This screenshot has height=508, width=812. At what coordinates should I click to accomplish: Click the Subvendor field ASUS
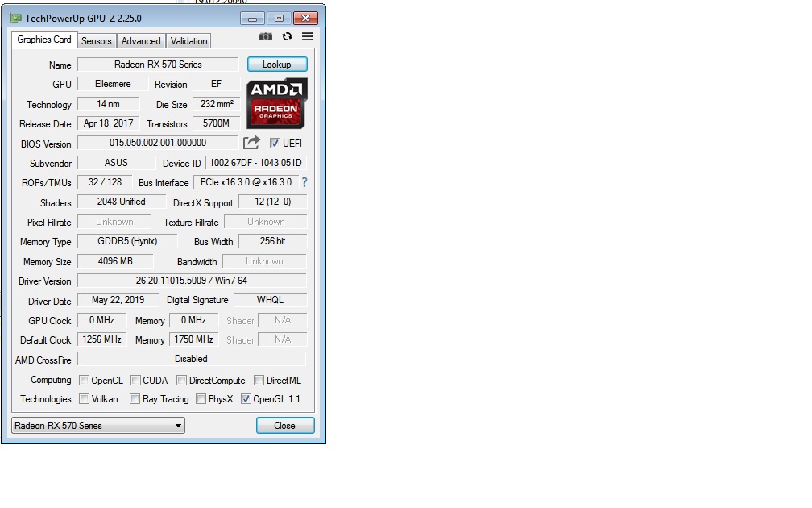(116, 163)
